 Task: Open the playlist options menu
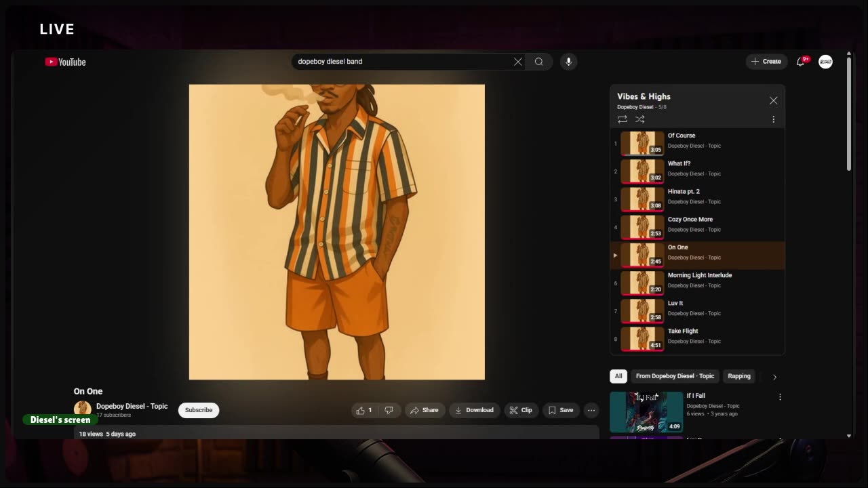pyautogui.click(x=773, y=119)
